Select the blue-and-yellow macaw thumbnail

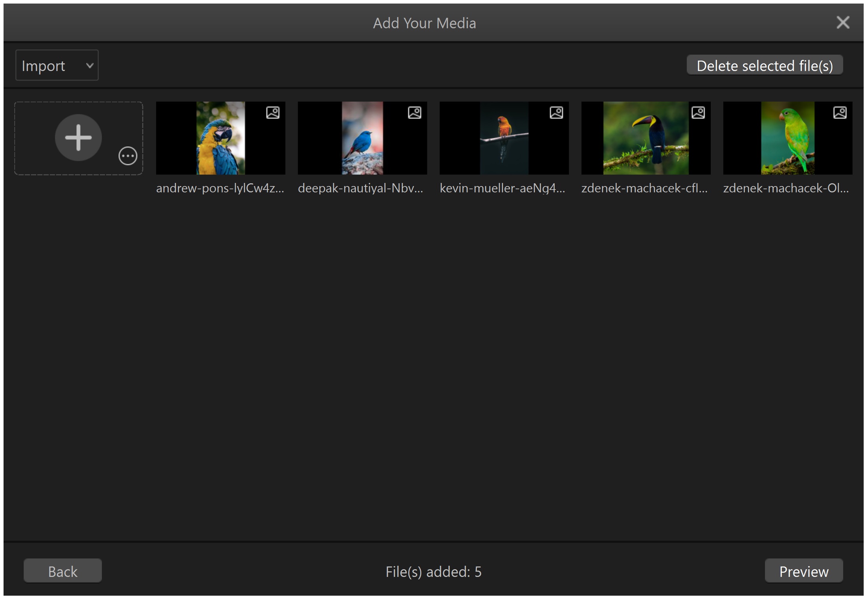221,138
